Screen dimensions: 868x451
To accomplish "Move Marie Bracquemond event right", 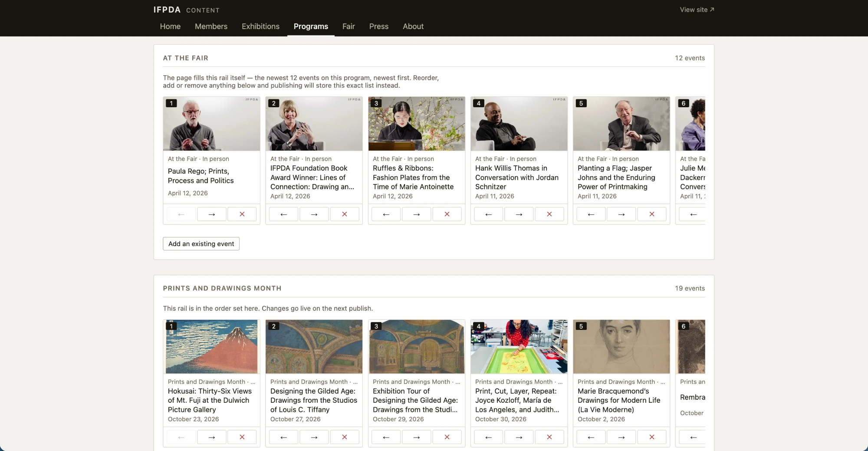I will pyautogui.click(x=621, y=437).
